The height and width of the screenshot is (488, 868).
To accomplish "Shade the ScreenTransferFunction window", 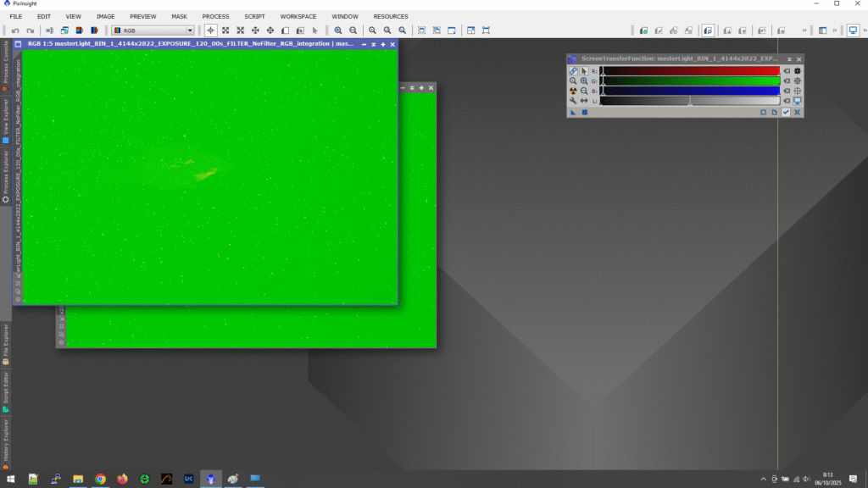I will pos(789,59).
